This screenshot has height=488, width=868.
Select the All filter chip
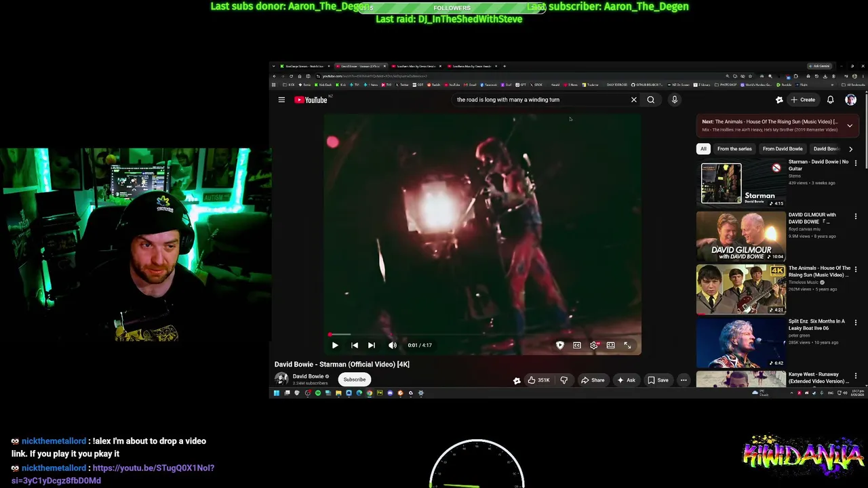pos(703,148)
